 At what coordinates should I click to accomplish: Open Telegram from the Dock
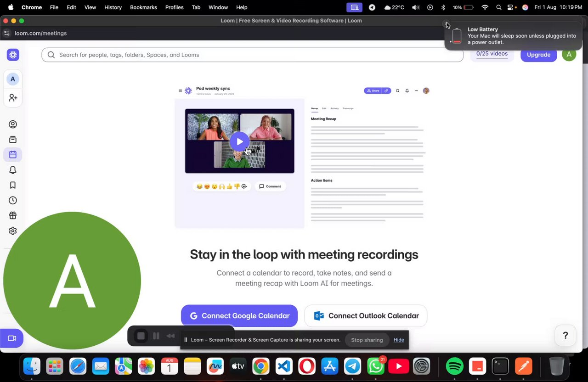click(x=353, y=366)
